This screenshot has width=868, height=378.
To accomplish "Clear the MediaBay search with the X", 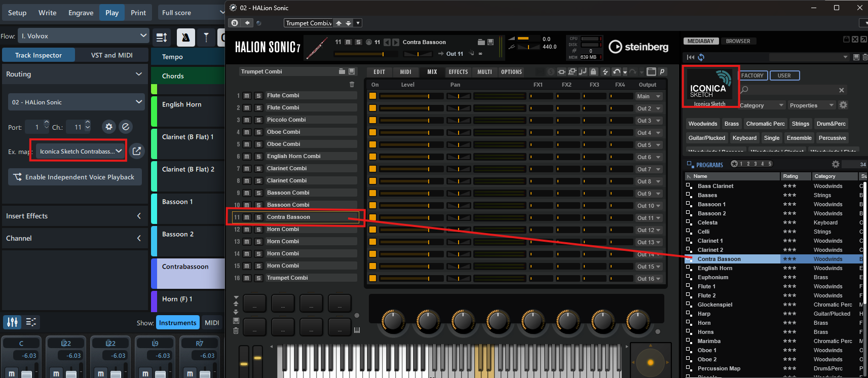I will point(842,90).
